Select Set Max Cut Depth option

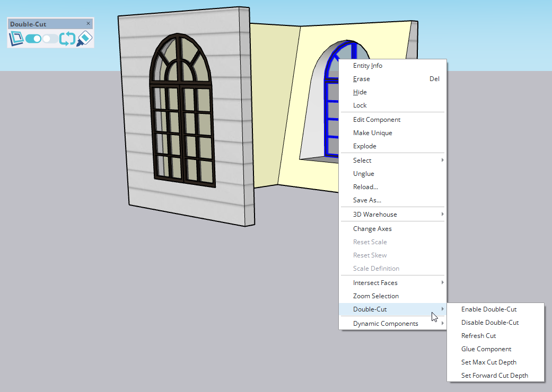coord(488,362)
